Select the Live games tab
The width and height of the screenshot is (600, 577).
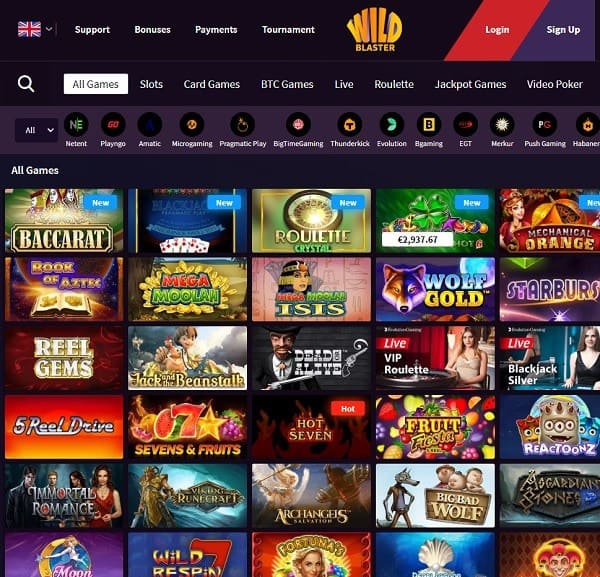point(344,84)
